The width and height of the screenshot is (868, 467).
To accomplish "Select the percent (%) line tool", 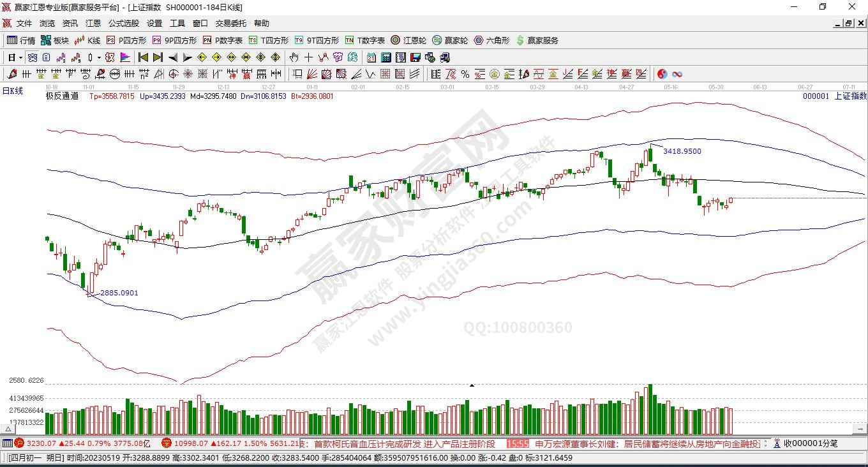I will click(465, 74).
